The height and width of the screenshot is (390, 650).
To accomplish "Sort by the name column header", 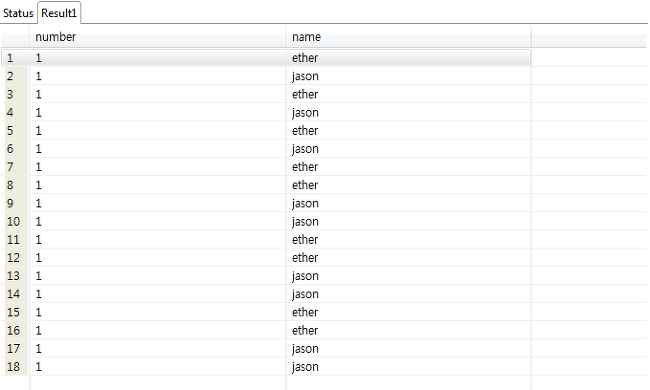I will click(x=408, y=37).
